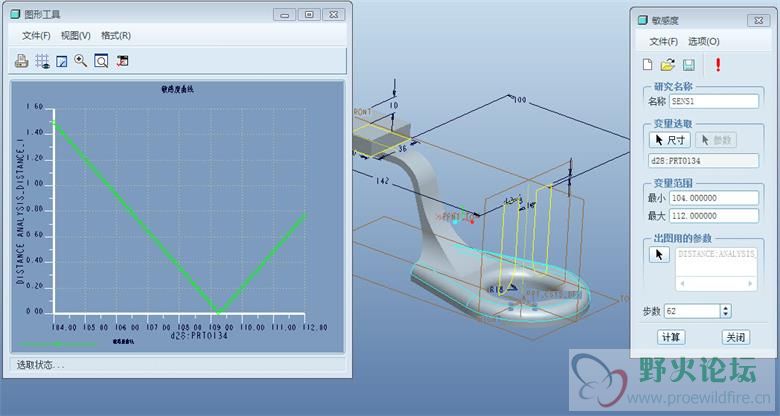The image size is (780, 416).
Task: Click the DISTANCE:ANALYSIS parameter list entry
Action: pyautogui.click(x=716, y=254)
